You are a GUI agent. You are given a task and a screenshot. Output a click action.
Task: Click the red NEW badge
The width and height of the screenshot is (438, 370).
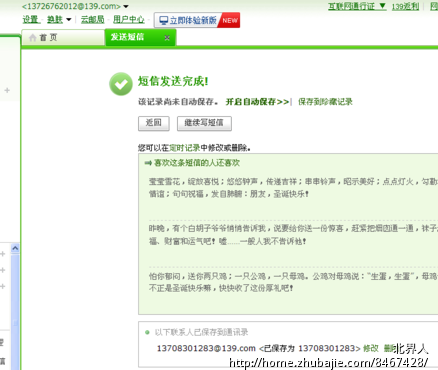tap(230, 20)
